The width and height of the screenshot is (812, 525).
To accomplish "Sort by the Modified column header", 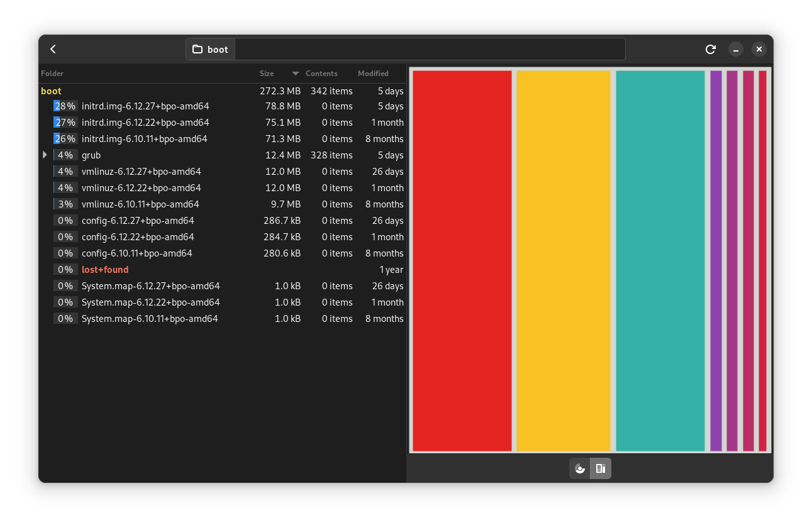I will (x=372, y=74).
